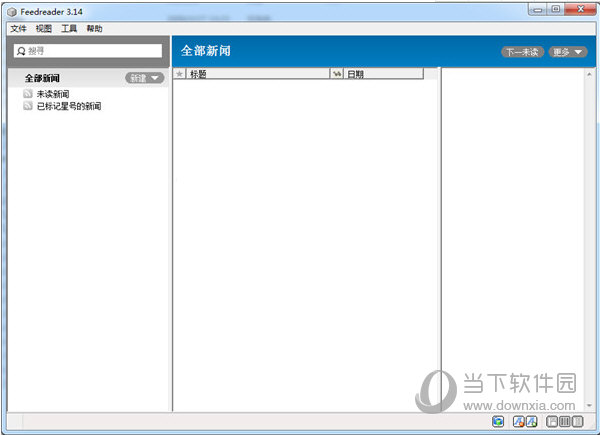Image resolution: width=600 pixels, height=435 pixels.
Task: Maximize the Feedreader window
Action: tap(555, 9)
